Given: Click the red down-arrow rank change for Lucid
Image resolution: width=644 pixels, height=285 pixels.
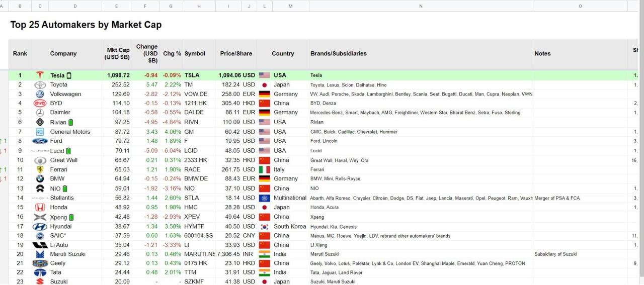Looking at the screenshot, I should 4,151.
